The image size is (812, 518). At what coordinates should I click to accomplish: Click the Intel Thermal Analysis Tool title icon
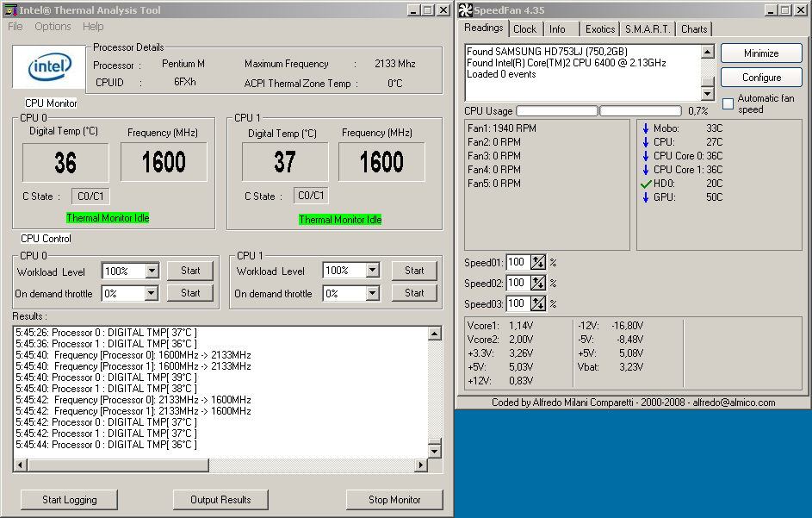10,9
